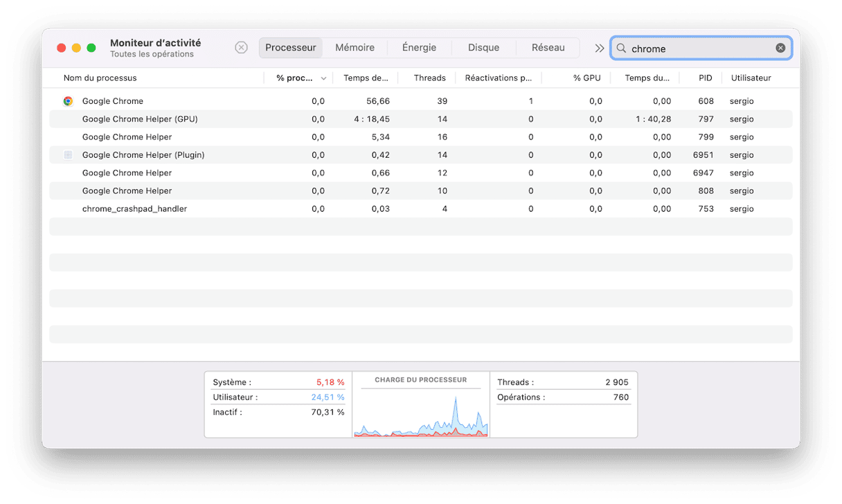The height and width of the screenshot is (504, 842).
Task: Select Google Chrome Helper (Plugin) row
Action: click(x=420, y=155)
